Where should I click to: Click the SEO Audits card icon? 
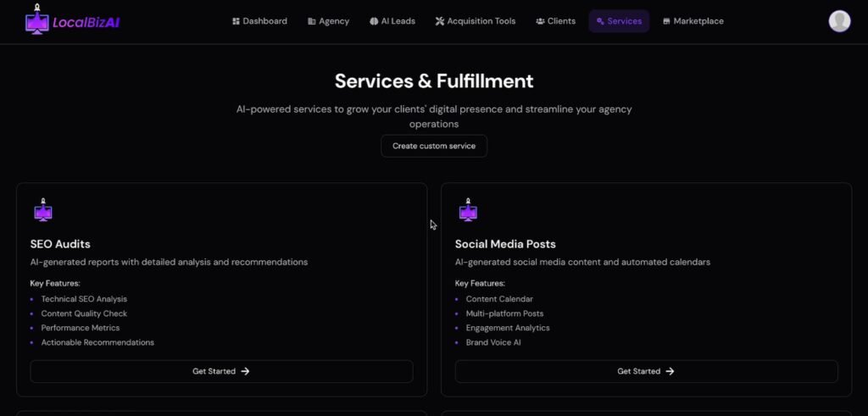pos(42,210)
